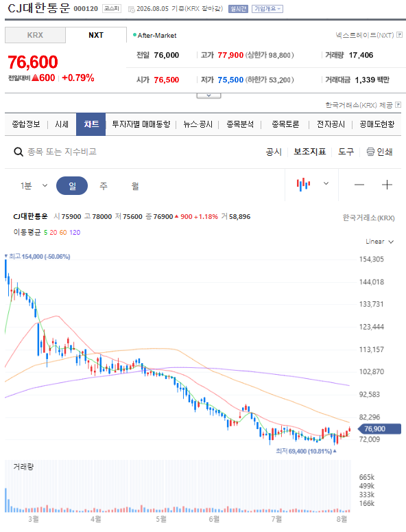Click the 거래량 17,406 value
406x532 pixels.
pyautogui.click(x=361, y=55)
